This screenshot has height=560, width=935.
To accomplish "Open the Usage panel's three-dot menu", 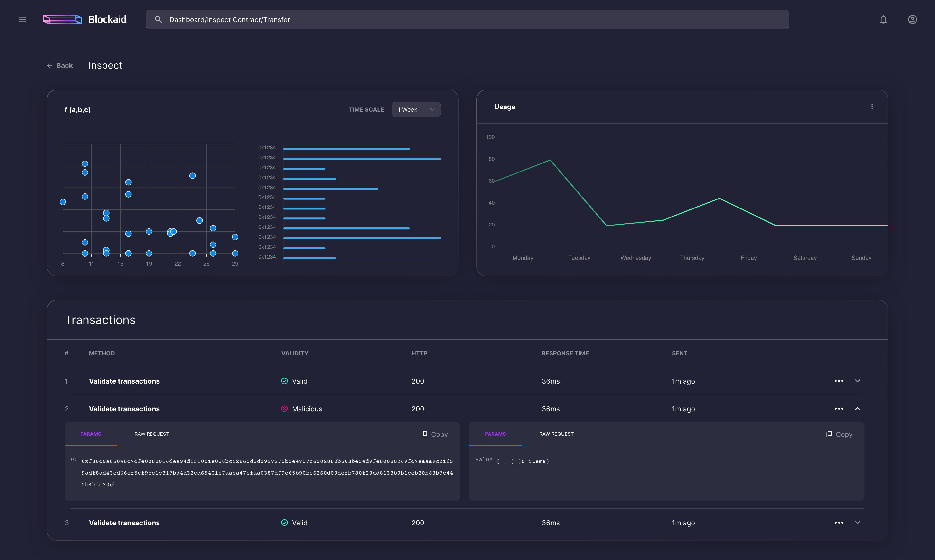I will point(872,107).
